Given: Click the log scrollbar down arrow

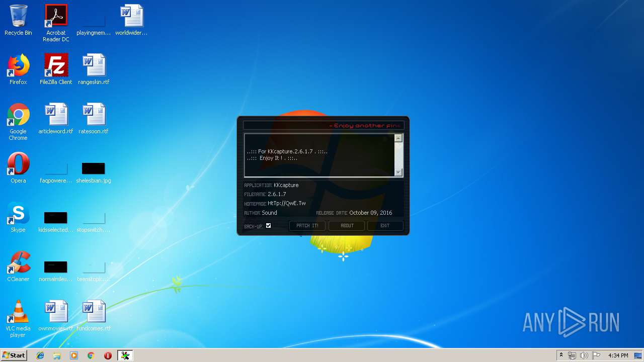Looking at the screenshot, I should coord(398,172).
